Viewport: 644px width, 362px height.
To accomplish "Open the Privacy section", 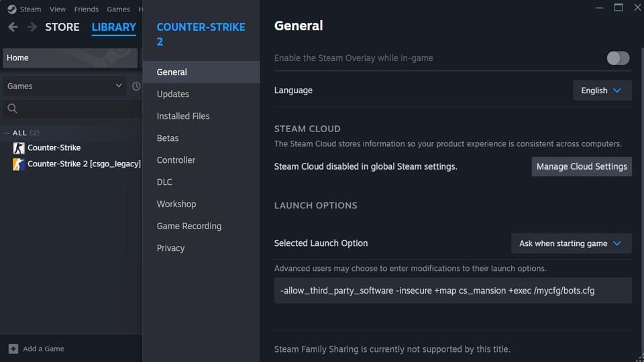I will [201, 248].
